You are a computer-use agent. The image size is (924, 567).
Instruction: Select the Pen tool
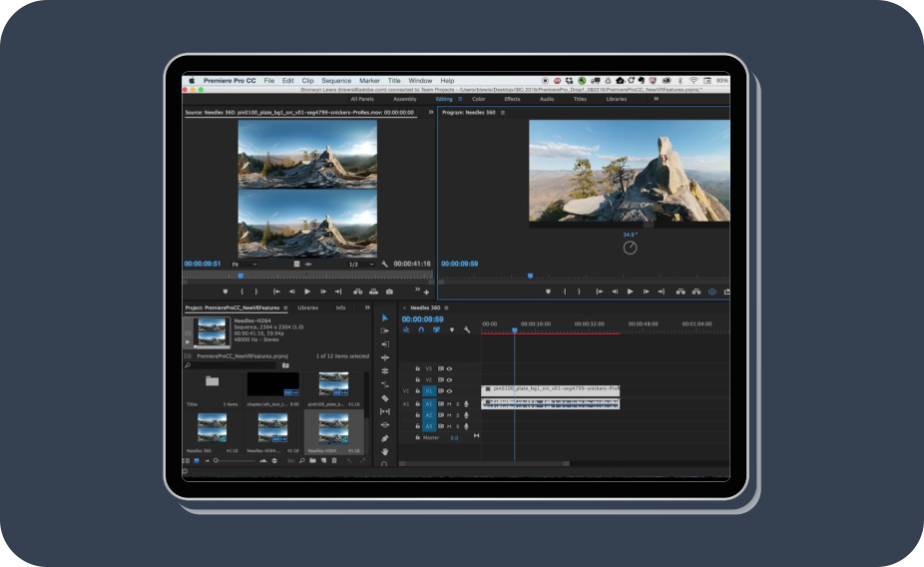[385, 438]
